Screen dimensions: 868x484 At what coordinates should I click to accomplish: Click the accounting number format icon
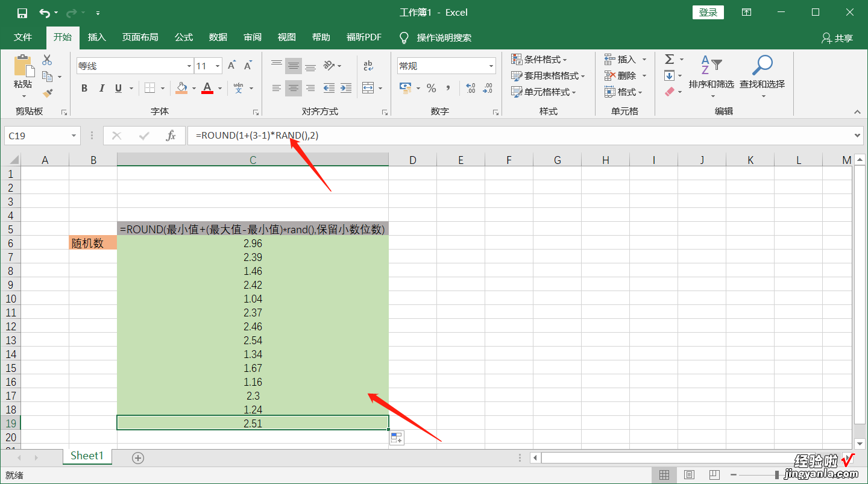[x=406, y=88]
